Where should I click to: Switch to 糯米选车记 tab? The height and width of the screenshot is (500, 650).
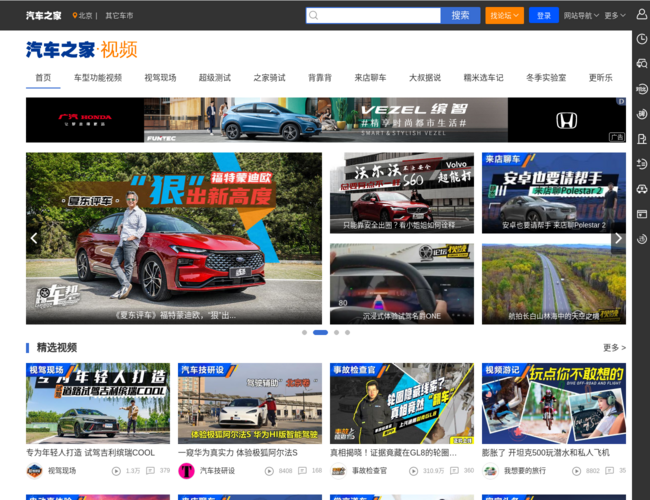pos(483,78)
